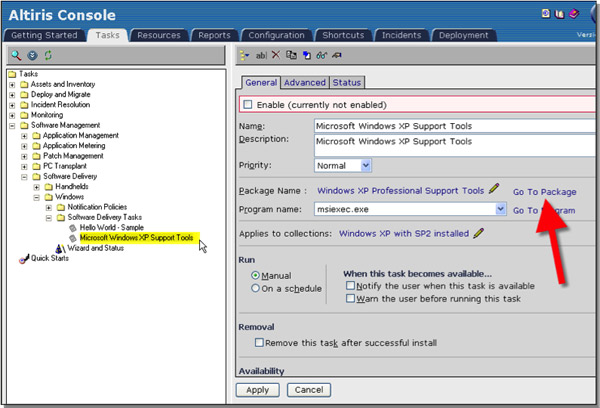Open the yellow tree-view menu toolbar icon
The image size is (600, 408).
coord(244,55)
